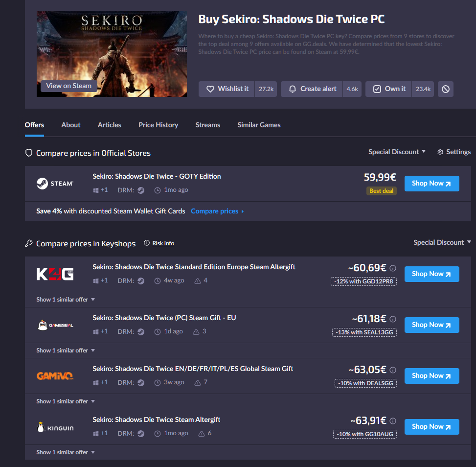Screen dimensions: 476x467
Task: Copy coupon -13% with SEAL13GG
Action: tap(364, 332)
